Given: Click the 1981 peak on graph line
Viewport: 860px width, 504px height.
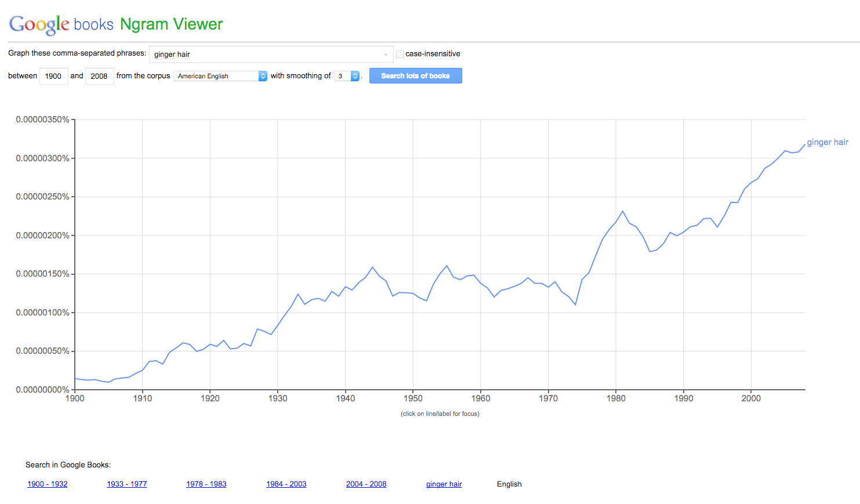Looking at the screenshot, I should 623,211.
